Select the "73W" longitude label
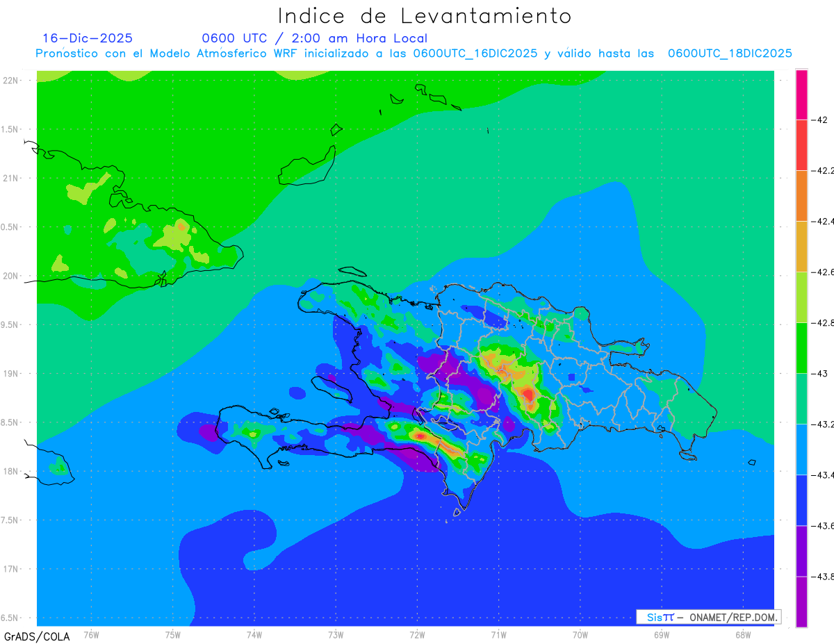 [336, 634]
